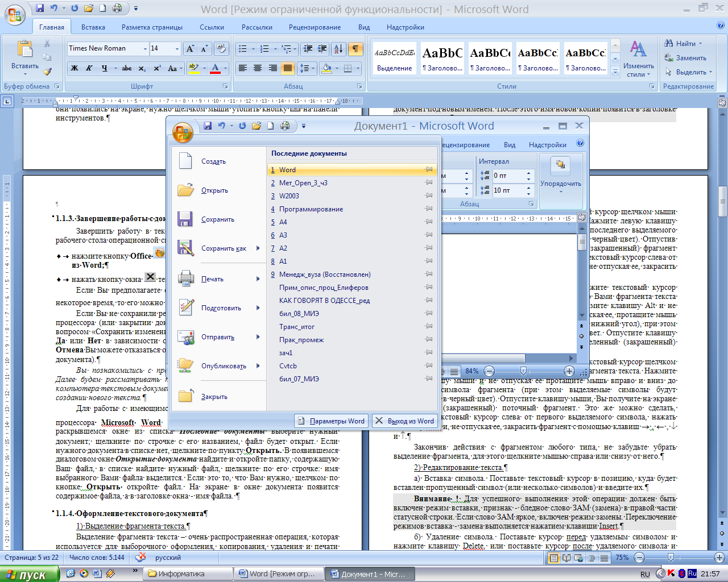Expand the Опубликовать submenu arrow

[x=258, y=365]
